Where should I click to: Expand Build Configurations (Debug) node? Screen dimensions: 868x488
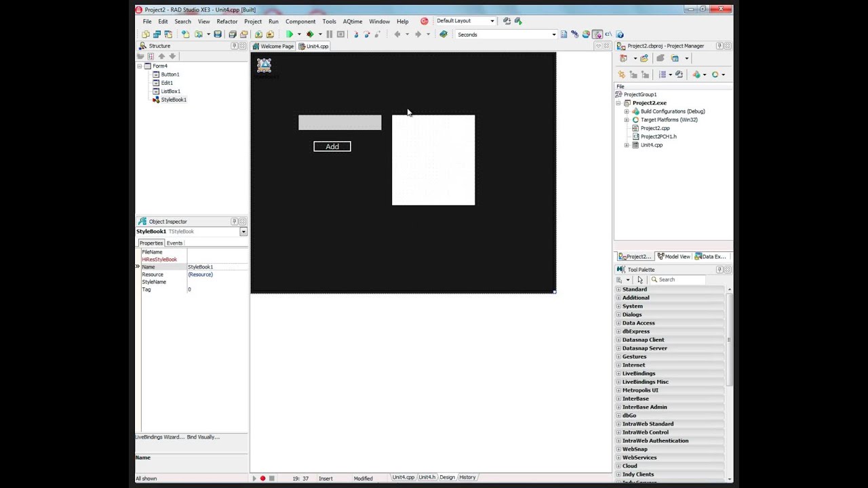(627, 111)
